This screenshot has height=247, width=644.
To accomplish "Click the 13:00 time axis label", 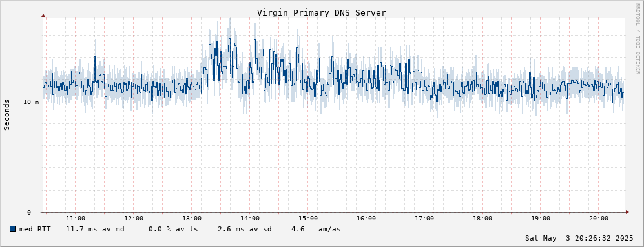I will pos(192,219).
